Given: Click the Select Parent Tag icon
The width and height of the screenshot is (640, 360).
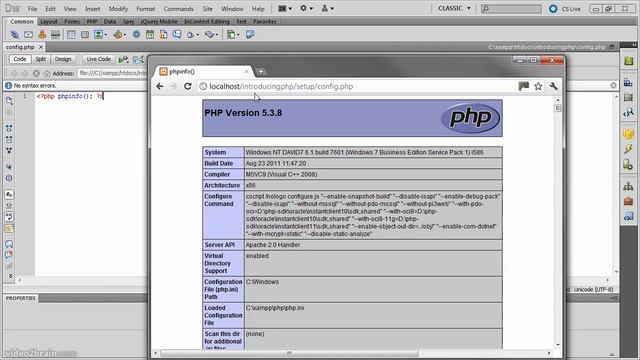Looking at the screenshot, I should (x=9, y=167).
